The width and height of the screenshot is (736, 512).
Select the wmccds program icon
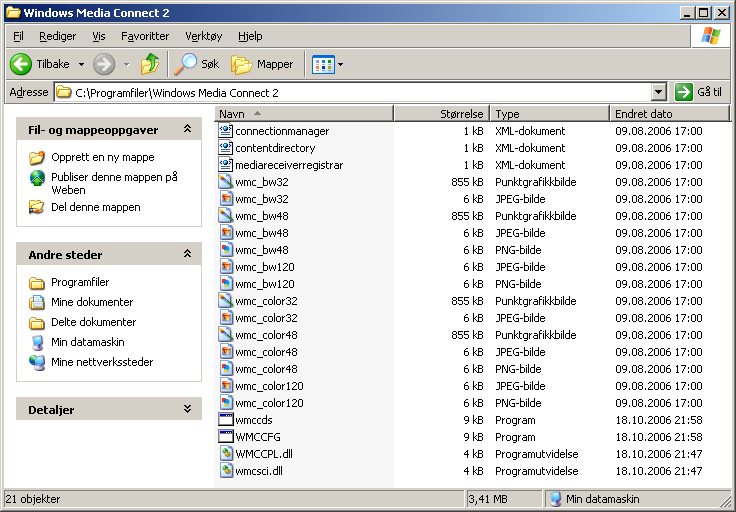pyautogui.click(x=226, y=420)
